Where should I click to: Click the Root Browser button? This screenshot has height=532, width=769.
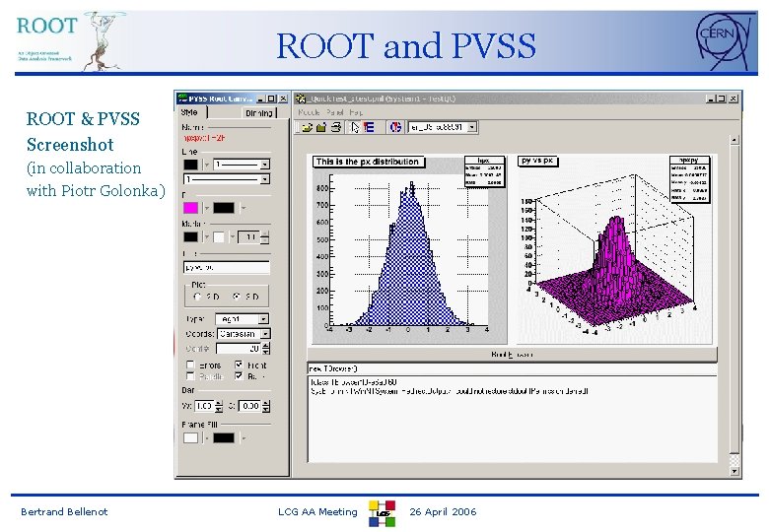point(512,355)
